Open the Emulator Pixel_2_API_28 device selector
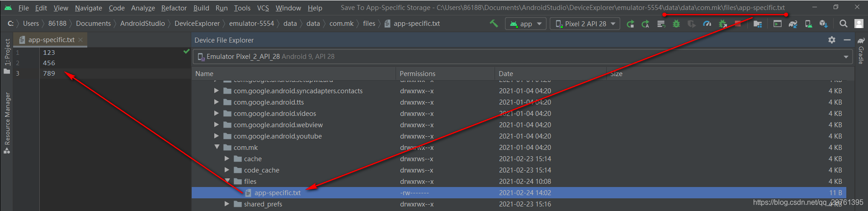This screenshot has width=868, height=211. [x=523, y=57]
